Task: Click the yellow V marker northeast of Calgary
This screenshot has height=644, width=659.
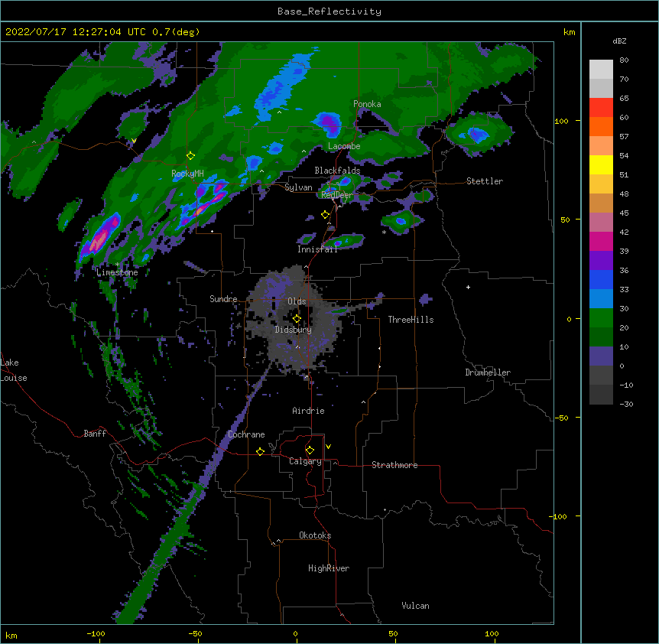Action: click(328, 447)
